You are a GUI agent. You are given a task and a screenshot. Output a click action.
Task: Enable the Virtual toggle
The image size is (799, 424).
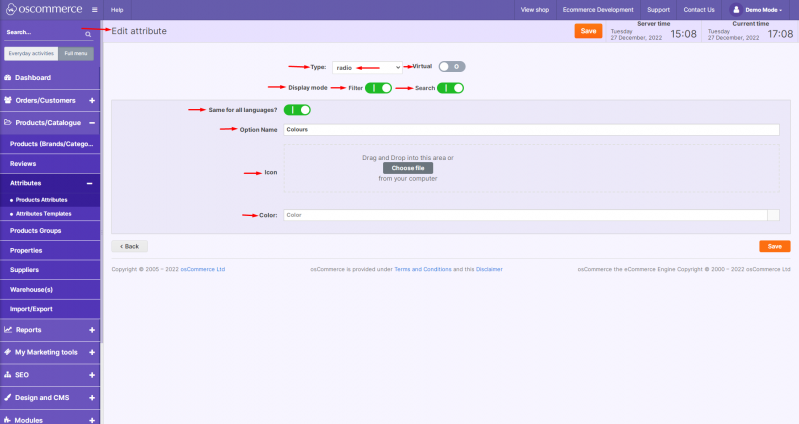[452, 67]
